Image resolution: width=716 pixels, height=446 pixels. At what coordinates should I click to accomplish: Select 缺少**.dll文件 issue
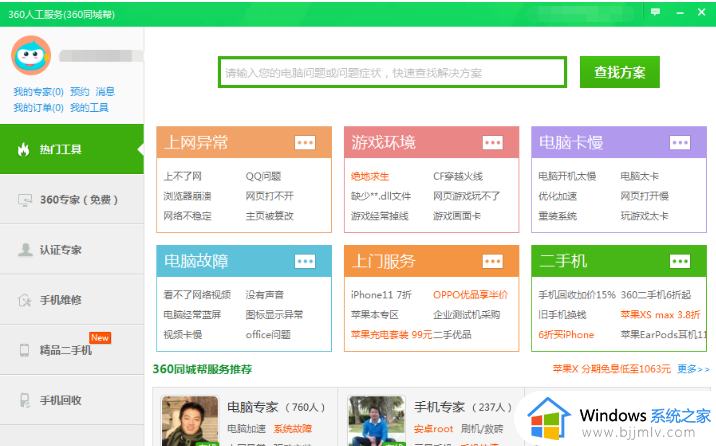381,196
